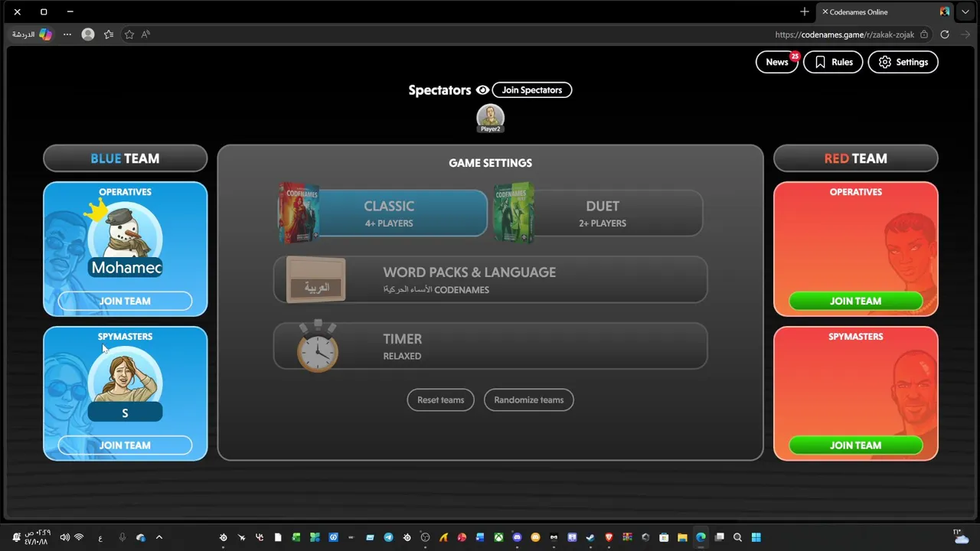Click the spectators eye icon

[482, 90]
